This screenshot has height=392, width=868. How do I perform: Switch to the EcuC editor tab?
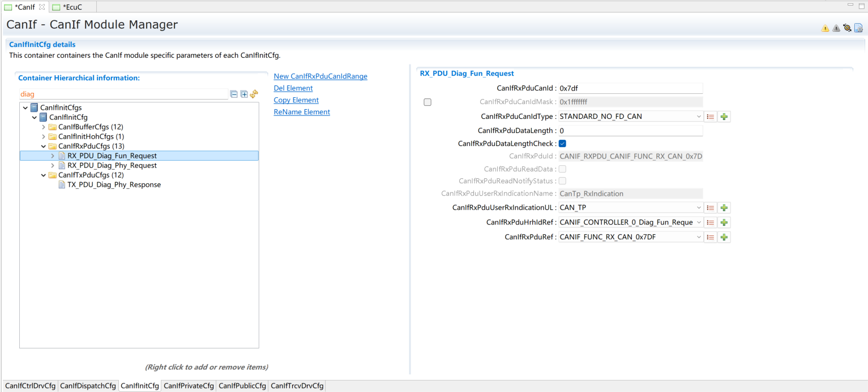pos(72,7)
